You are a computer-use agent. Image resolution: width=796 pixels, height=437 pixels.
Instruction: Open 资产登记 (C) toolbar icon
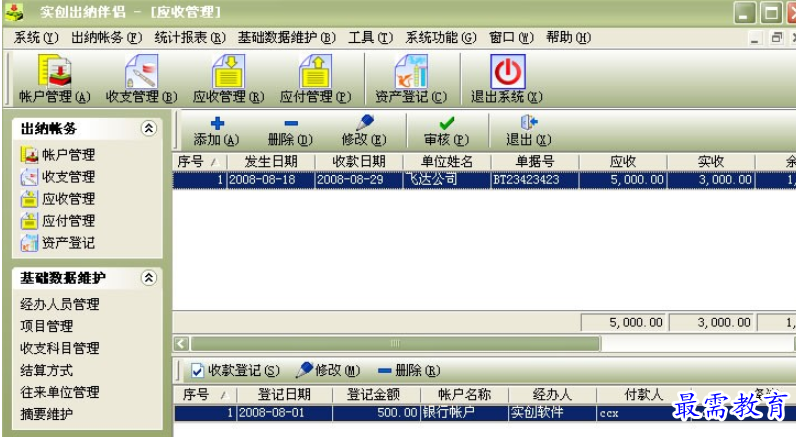coord(411,72)
